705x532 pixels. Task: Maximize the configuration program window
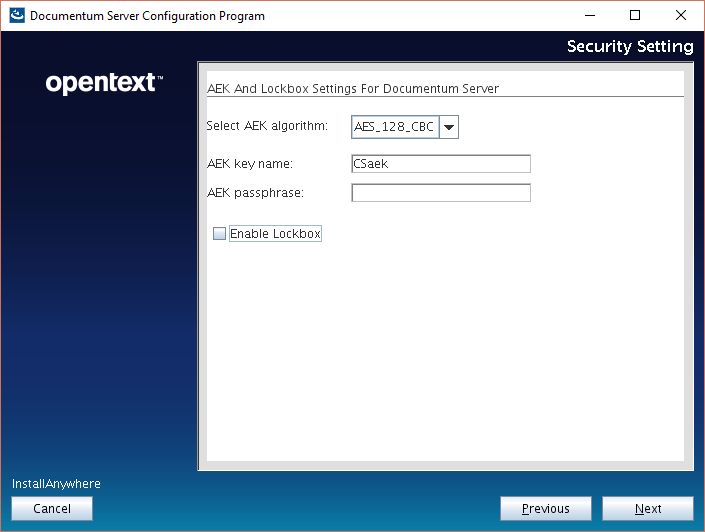point(635,16)
